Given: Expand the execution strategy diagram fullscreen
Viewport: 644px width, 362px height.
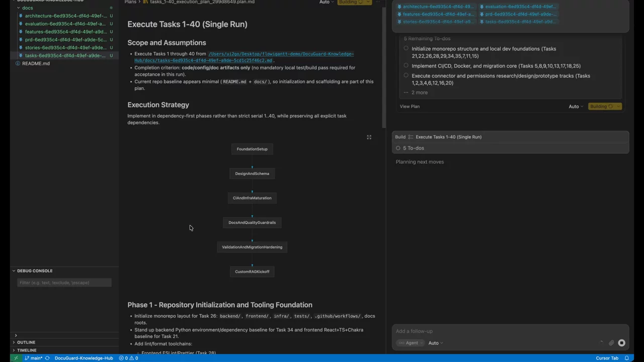Looking at the screenshot, I should pyautogui.click(x=369, y=137).
